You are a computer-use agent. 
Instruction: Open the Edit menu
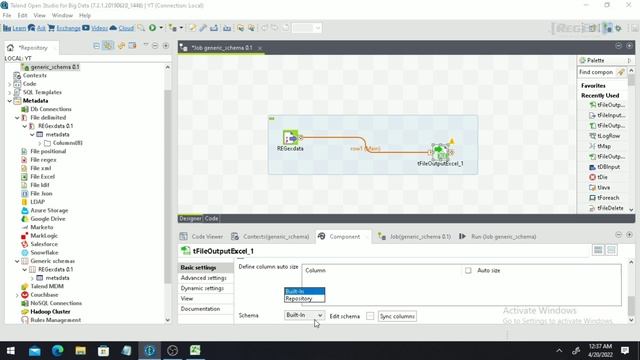[x=22, y=15]
